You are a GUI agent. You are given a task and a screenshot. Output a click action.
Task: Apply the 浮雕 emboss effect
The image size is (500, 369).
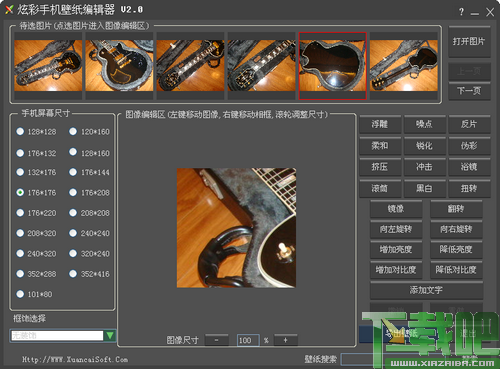point(380,124)
